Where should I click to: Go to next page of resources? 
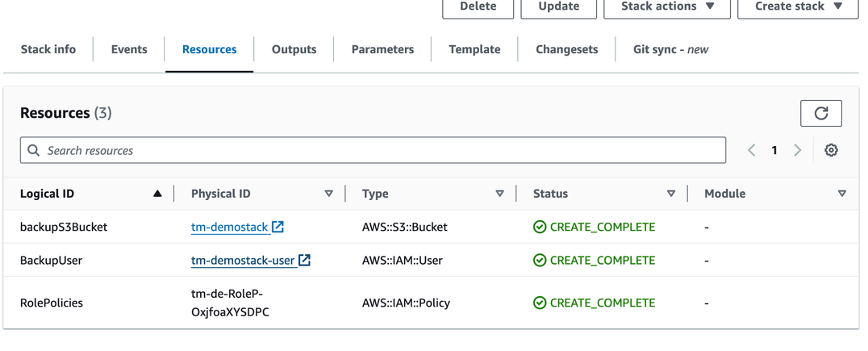(798, 151)
